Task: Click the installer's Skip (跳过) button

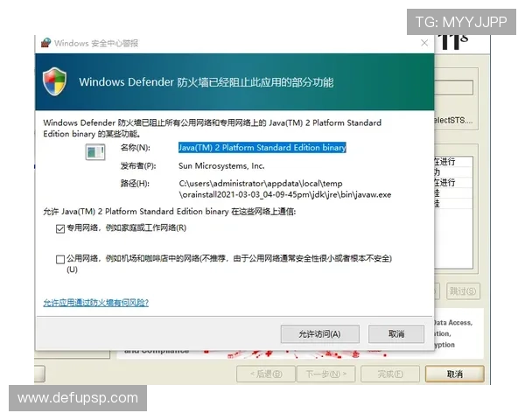Action: (463, 291)
